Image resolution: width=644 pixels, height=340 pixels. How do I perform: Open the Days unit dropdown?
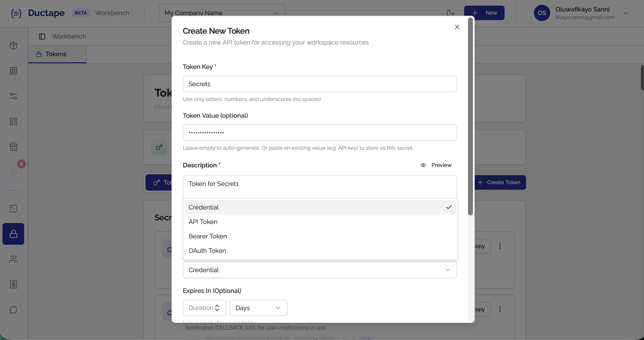click(258, 308)
